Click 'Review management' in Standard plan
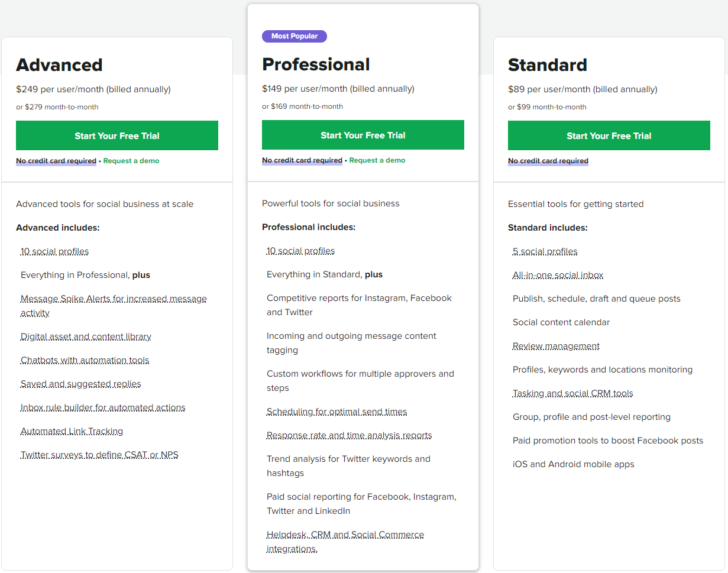This screenshot has height=573, width=728. (556, 346)
